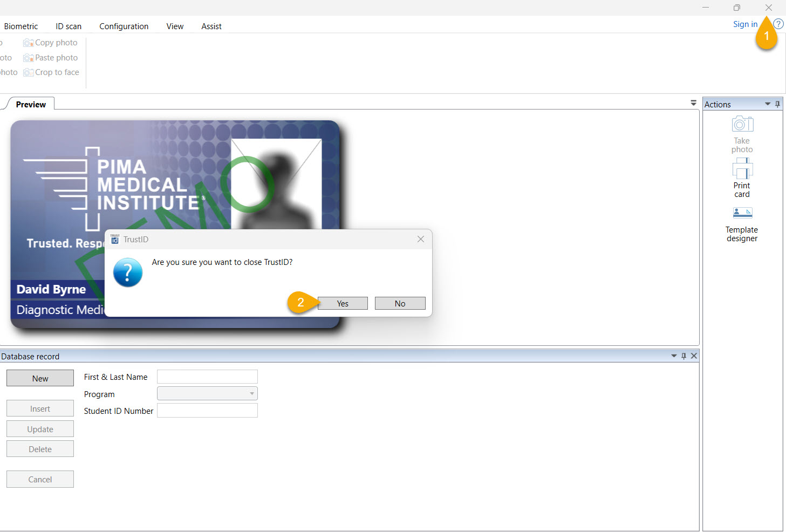
Task: Select the Preview tab
Action: [31, 105]
